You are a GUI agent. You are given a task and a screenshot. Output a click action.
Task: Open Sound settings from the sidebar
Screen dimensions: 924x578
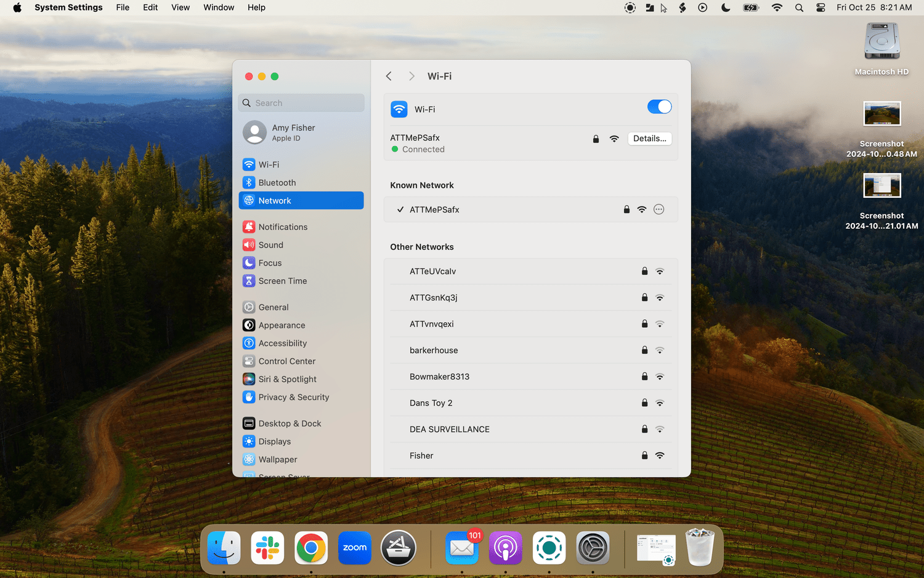pos(270,245)
